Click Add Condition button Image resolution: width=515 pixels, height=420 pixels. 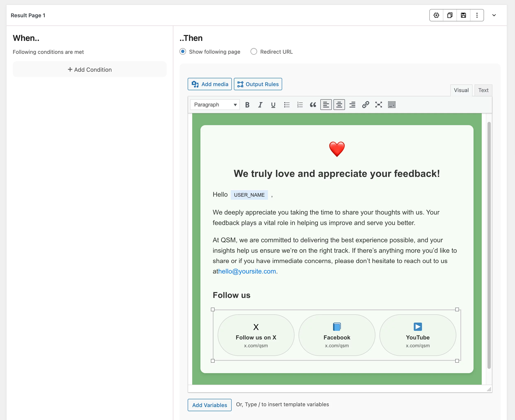point(90,69)
